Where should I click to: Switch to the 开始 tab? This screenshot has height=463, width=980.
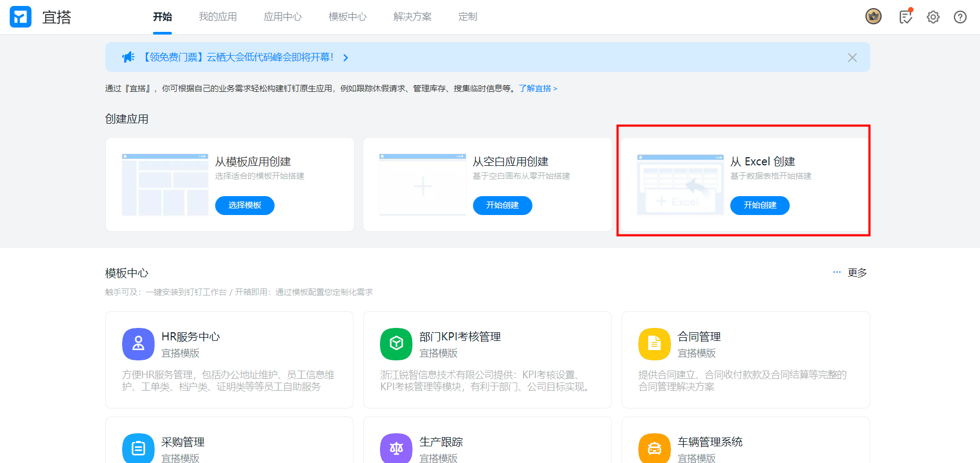[x=162, y=17]
